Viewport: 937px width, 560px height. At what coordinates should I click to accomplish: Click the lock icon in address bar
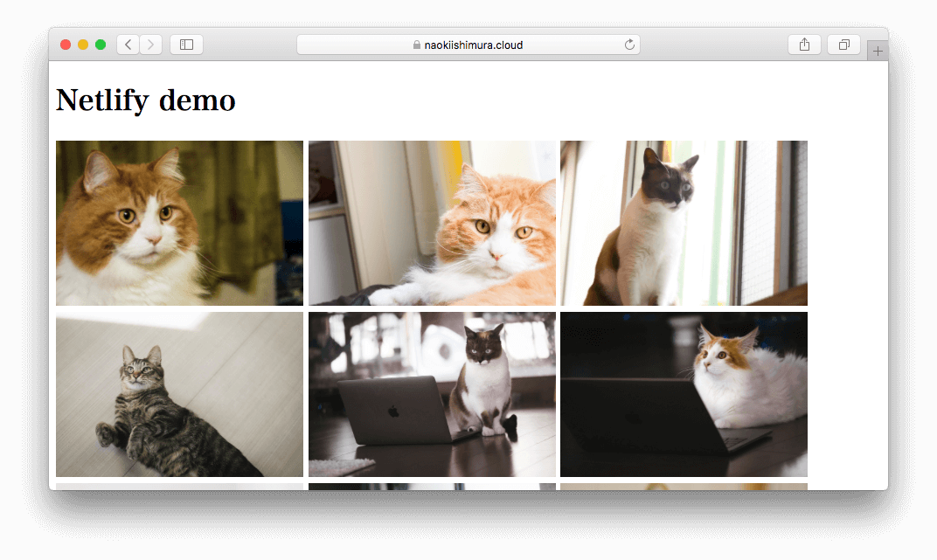(x=417, y=45)
